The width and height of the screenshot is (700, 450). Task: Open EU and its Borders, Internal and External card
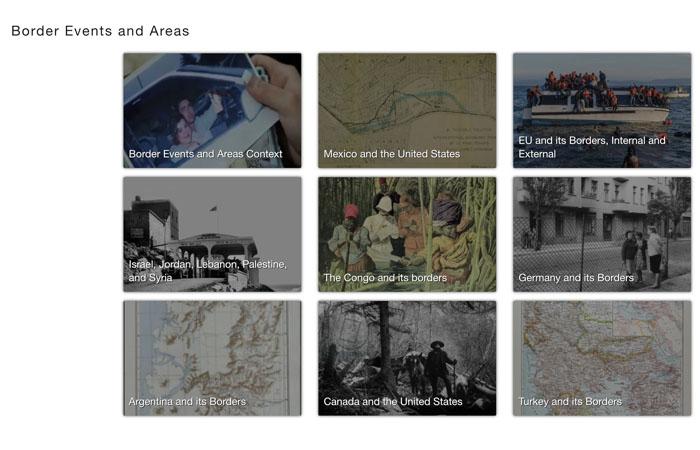602,110
